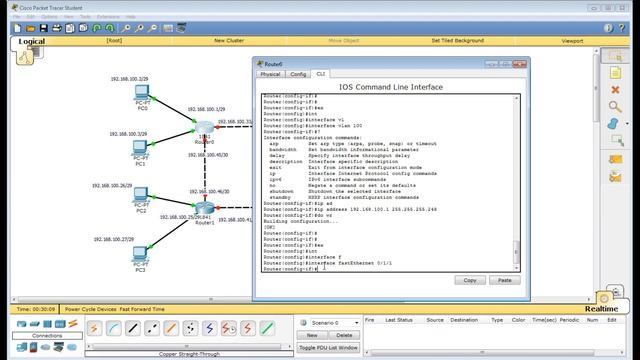Click Power Cycle Devices

(x=91, y=309)
